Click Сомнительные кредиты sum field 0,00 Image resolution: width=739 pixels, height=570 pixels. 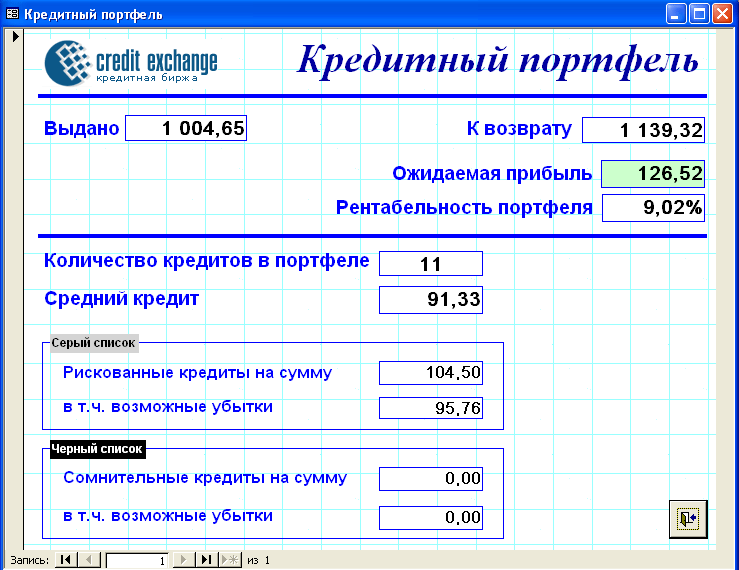coord(431,479)
